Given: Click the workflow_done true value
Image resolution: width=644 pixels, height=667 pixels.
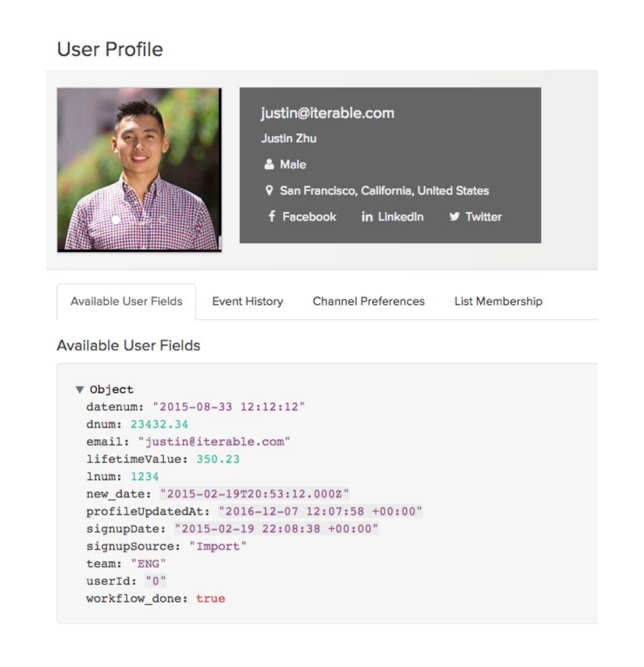Looking at the screenshot, I should tap(210, 598).
